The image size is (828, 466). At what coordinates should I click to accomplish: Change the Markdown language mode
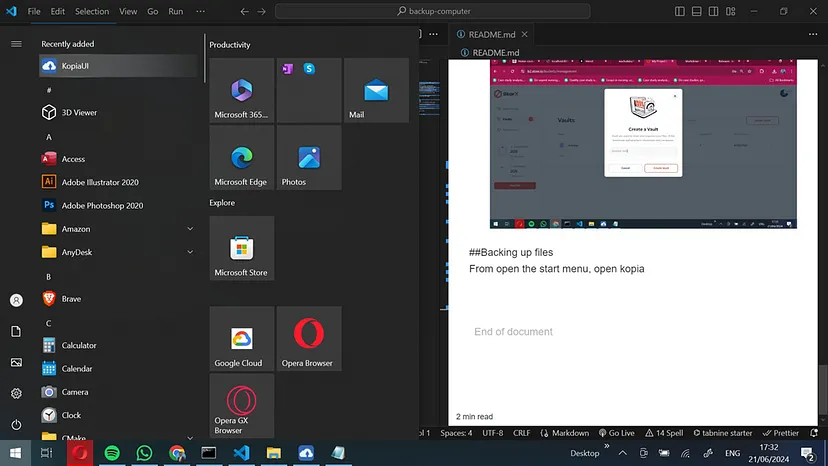coord(570,433)
